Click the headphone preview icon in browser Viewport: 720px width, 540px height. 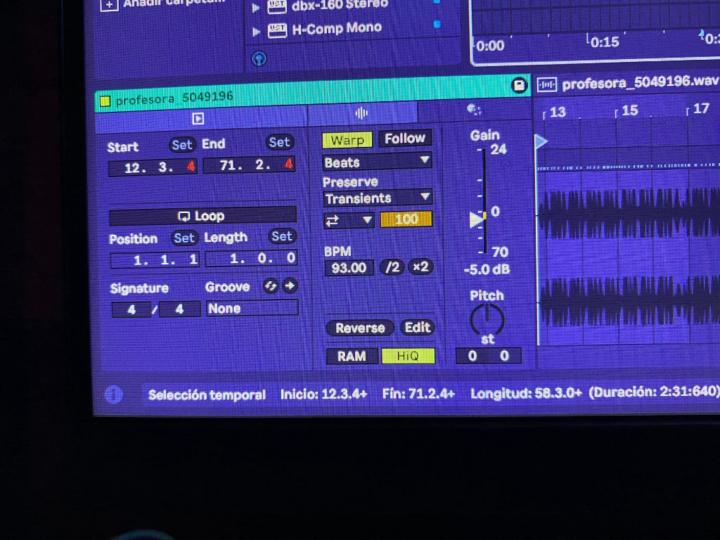pyautogui.click(x=259, y=59)
